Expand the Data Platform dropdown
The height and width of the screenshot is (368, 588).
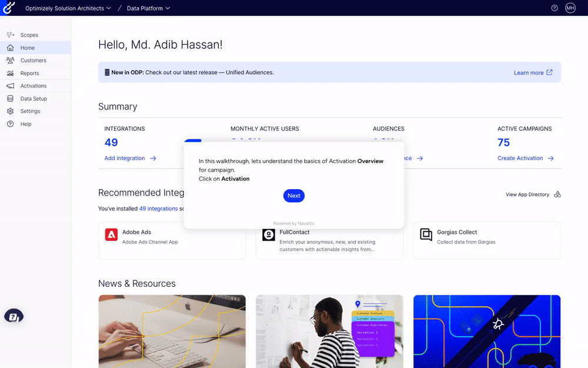[148, 8]
